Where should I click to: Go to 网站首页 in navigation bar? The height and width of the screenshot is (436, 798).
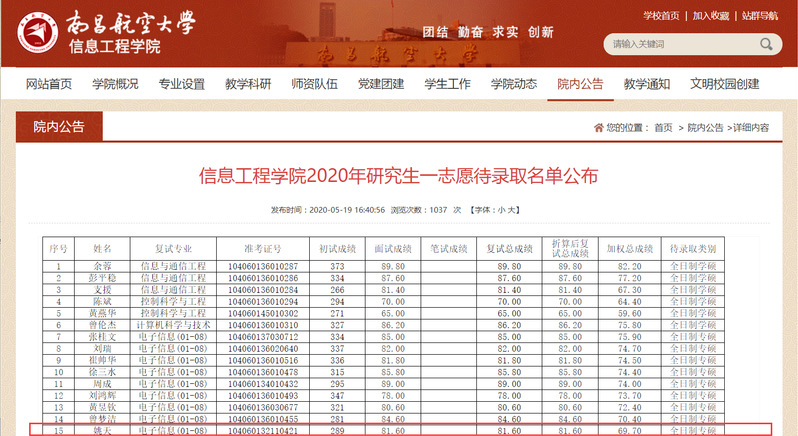coord(49,84)
